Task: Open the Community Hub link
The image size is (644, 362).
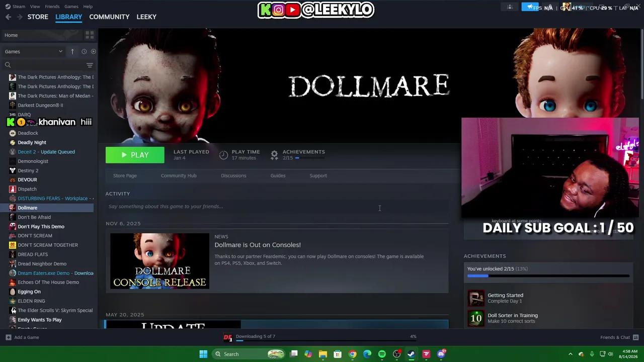Action: (179, 175)
